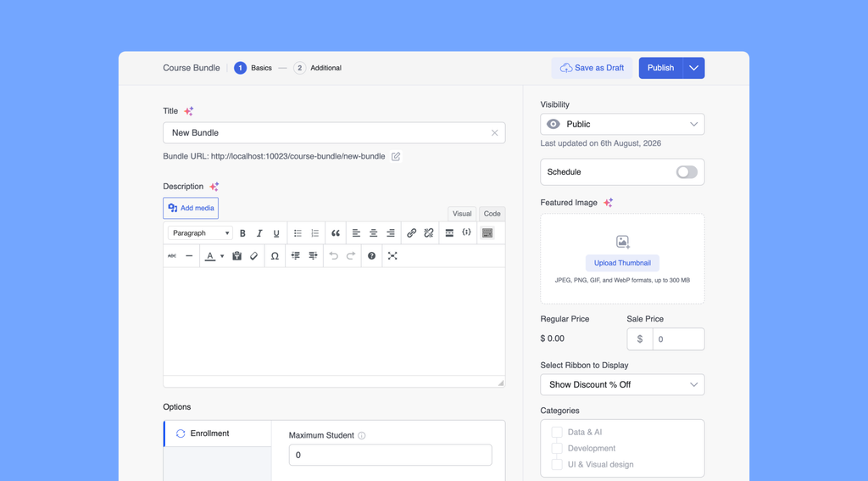Insert special character with Omega icon

click(x=275, y=256)
